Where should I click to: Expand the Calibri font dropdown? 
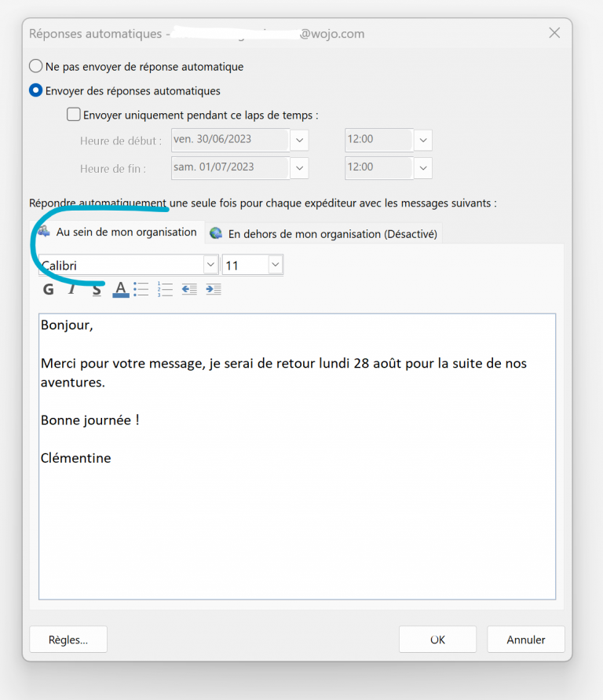pyautogui.click(x=210, y=265)
